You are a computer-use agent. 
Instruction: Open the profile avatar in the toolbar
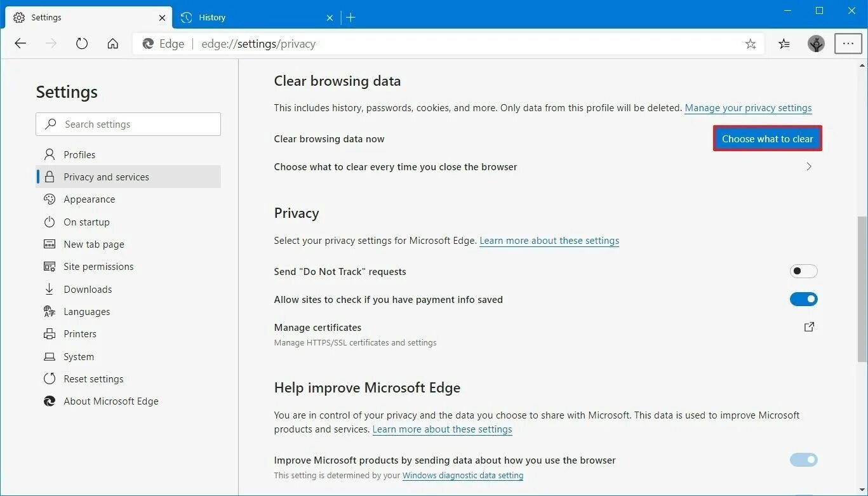817,43
